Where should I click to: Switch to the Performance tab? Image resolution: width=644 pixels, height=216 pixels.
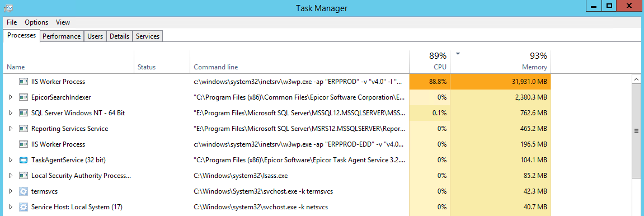point(62,36)
